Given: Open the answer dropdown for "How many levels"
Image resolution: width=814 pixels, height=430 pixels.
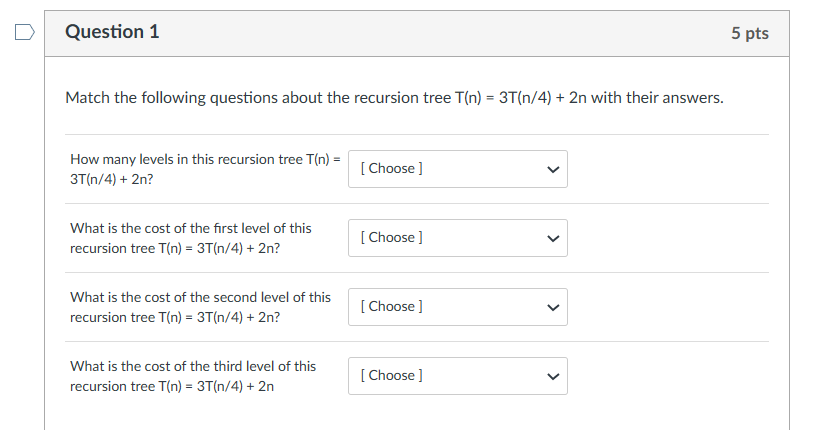Looking at the screenshot, I should [457, 169].
